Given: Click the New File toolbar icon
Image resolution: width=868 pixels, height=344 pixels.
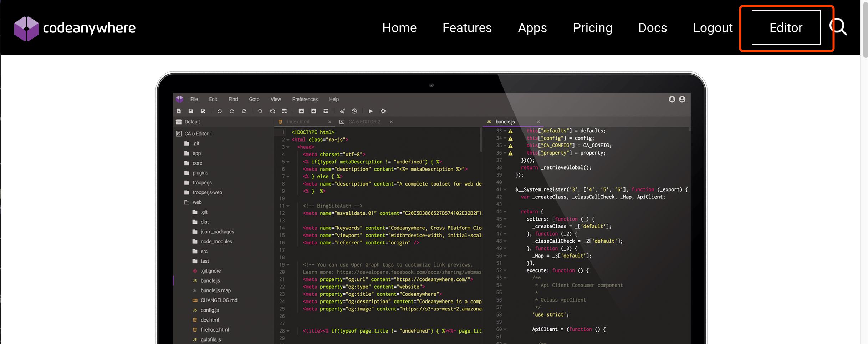Looking at the screenshot, I should tap(179, 111).
